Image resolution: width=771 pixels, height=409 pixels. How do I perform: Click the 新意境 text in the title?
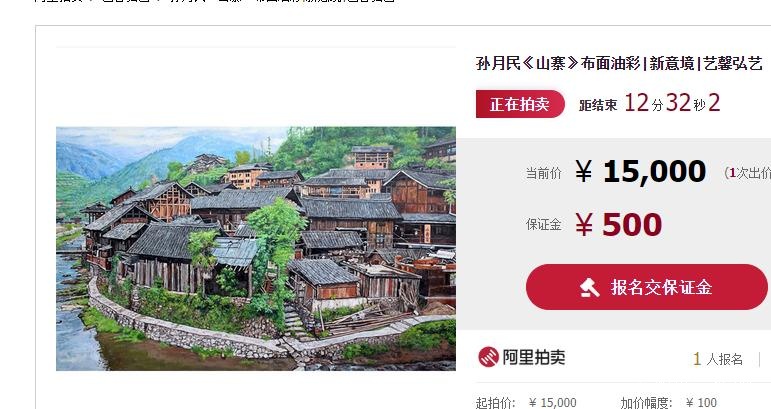(672, 63)
